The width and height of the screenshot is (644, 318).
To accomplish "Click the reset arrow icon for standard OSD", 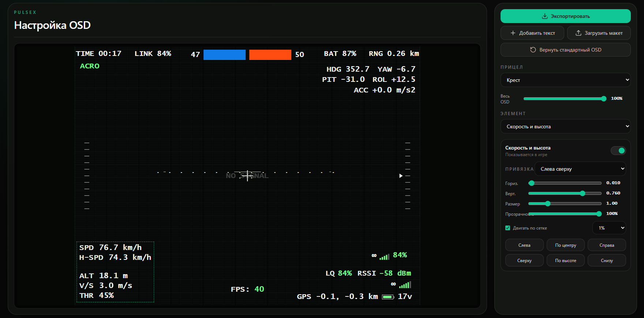I will 533,50.
